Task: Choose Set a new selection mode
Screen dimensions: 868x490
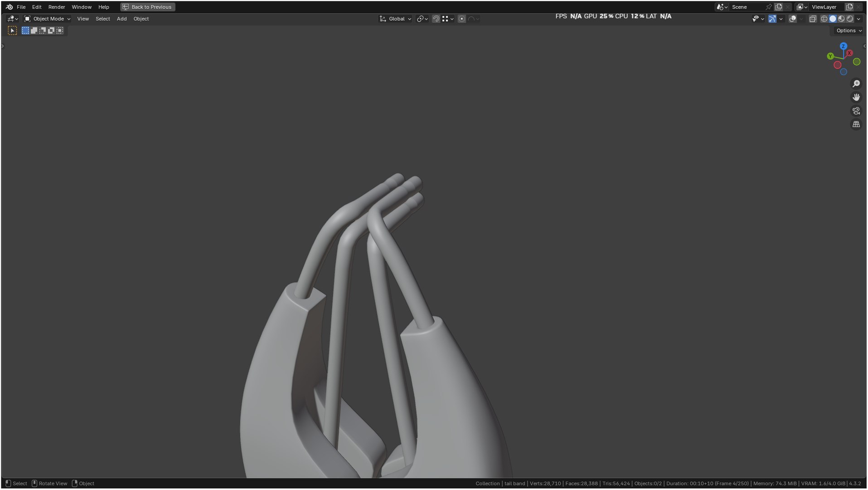Action: pyautogui.click(x=25, y=30)
